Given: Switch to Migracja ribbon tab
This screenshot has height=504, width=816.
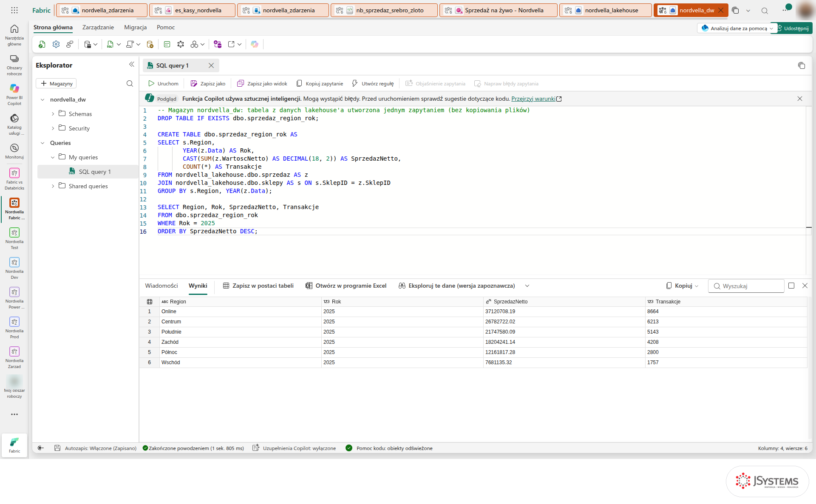Looking at the screenshot, I should (x=135, y=27).
